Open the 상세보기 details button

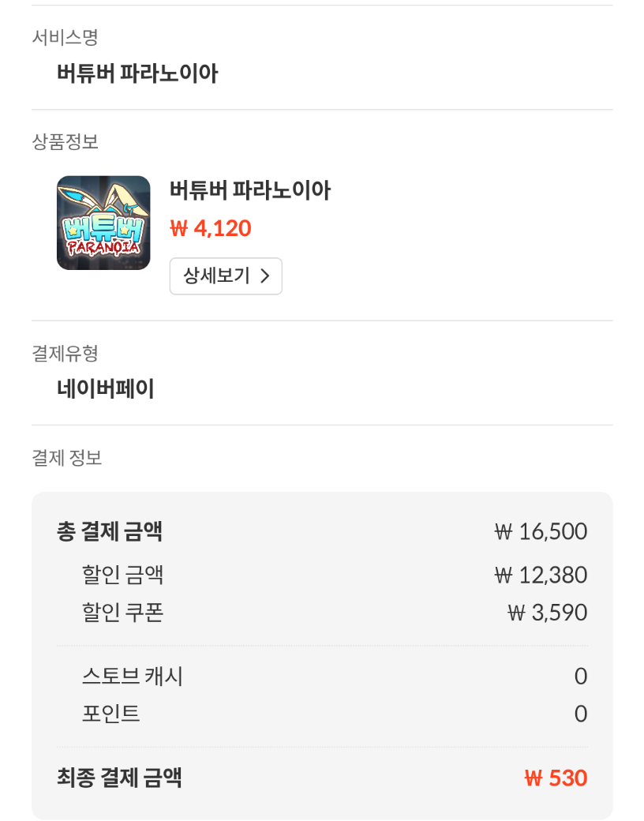click(x=226, y=276)
